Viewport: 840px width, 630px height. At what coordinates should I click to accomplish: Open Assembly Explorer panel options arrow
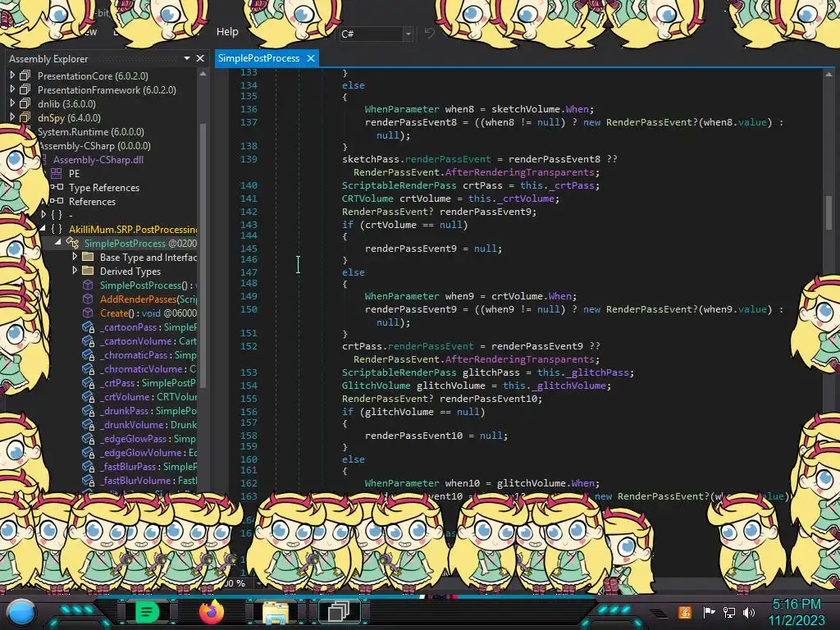click(x=186, y=58)
